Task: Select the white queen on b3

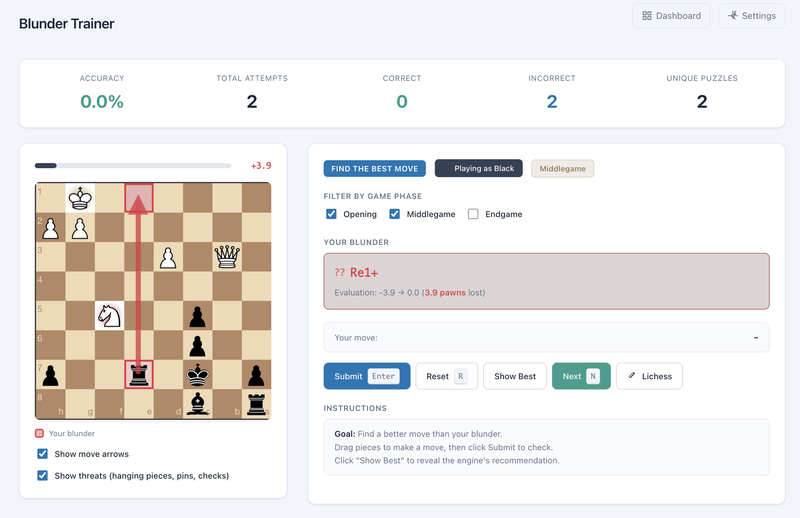Action: (227, 257)
